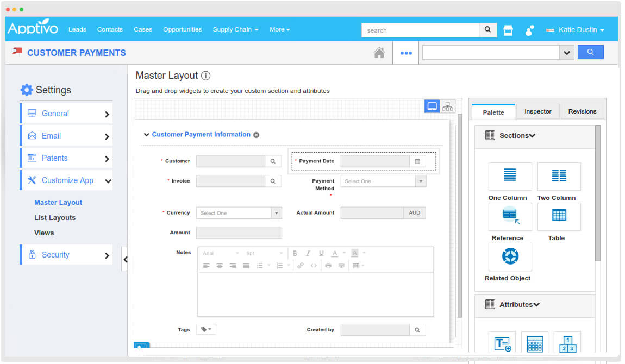
Task: Click the home icon above the layout editor
Action: [x=379, y=52]
